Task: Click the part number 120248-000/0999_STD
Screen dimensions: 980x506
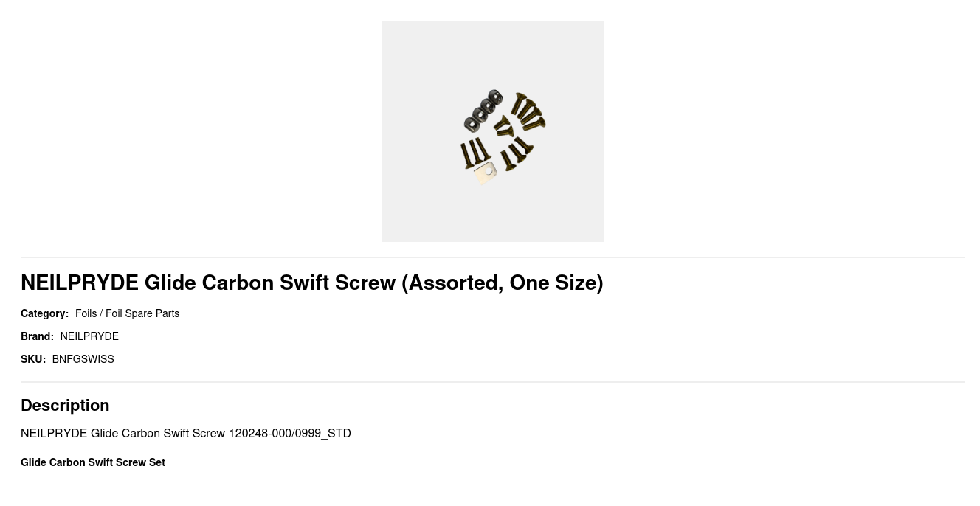Action: (289, 433)
